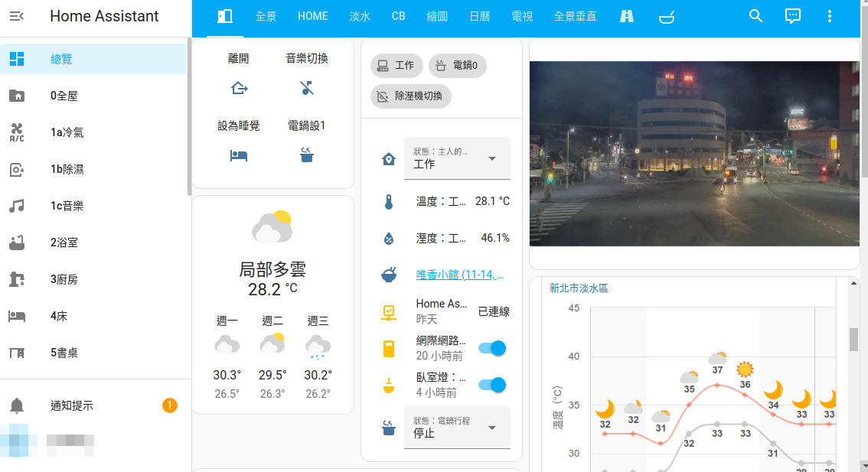868x472 pixels.
Task: Click the 音樂切換 music toggle icon
Action: [307, 88]
